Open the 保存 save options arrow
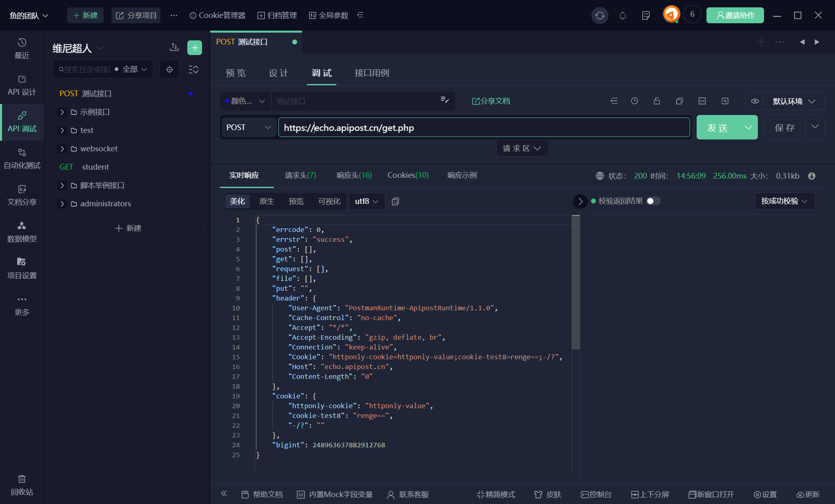This screenshot has width=835, height=504. pyautogui.click(x=815, y=128)
